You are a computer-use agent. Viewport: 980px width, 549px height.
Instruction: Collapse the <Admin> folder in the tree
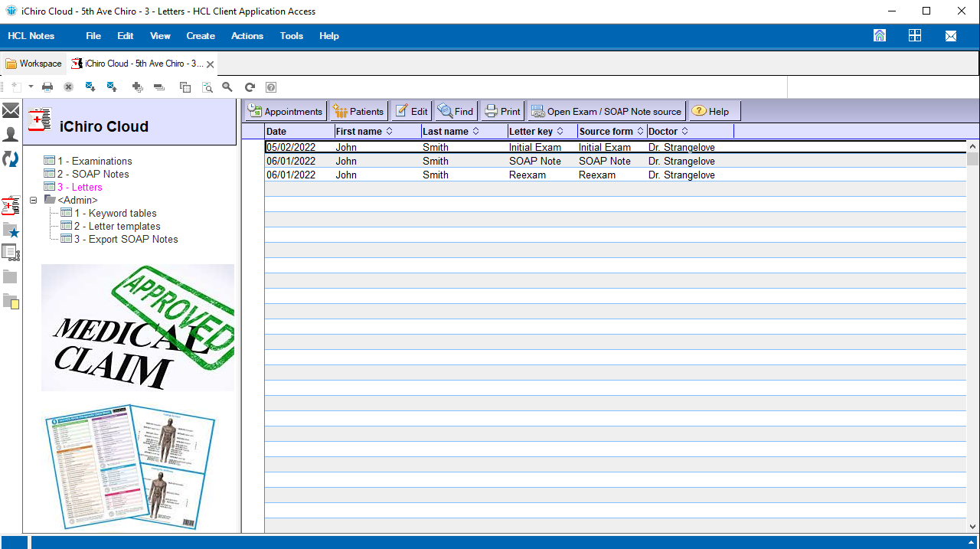point(33,200)
